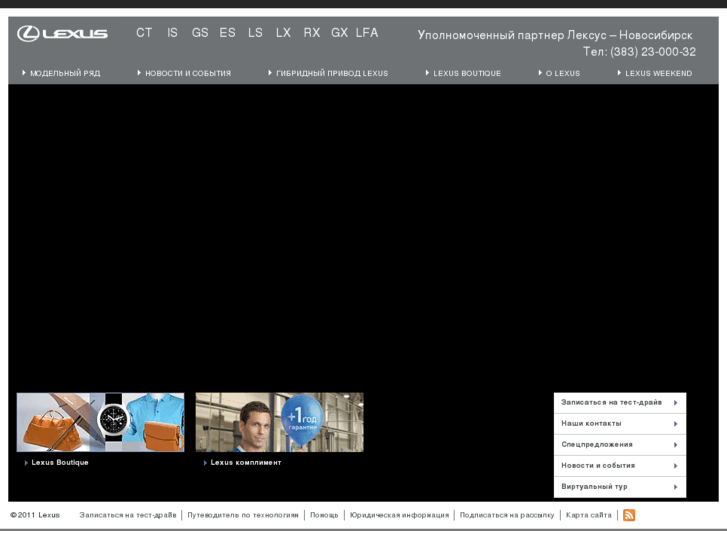
Task: Select the LX model
Action: pyautogui.click(x=283, y=33)
